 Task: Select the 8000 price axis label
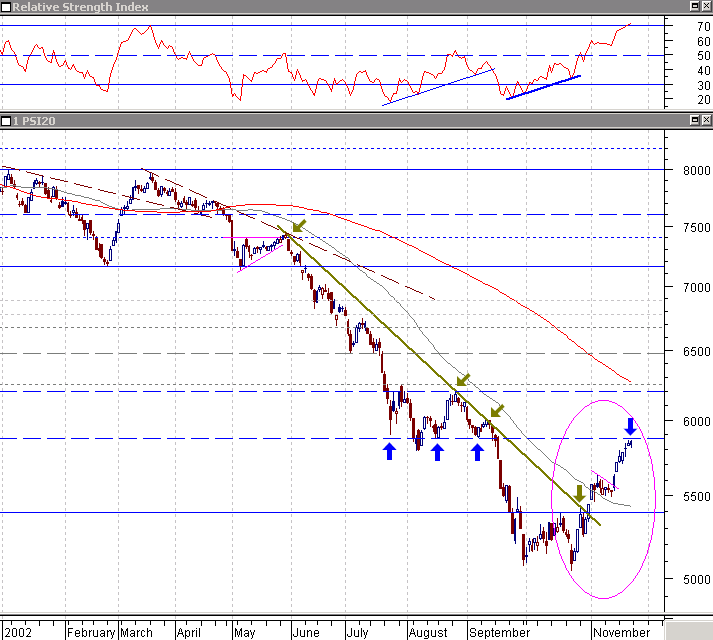click(696, 171)
